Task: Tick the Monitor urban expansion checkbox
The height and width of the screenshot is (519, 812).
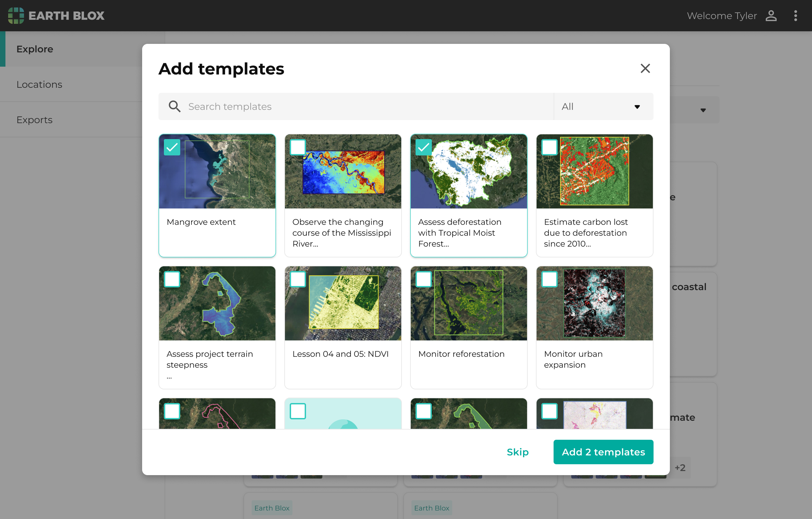Action: click(x=549, y=279)
